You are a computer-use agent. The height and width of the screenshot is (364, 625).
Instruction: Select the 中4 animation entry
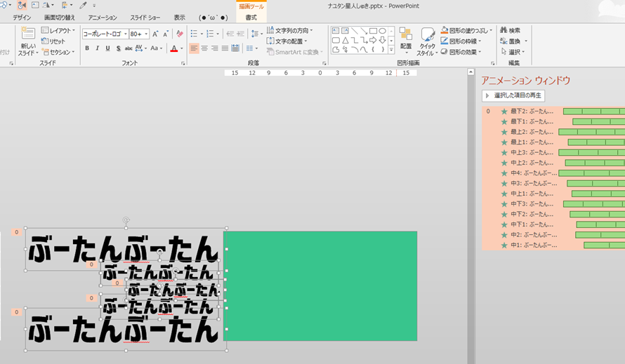[553, 173]
